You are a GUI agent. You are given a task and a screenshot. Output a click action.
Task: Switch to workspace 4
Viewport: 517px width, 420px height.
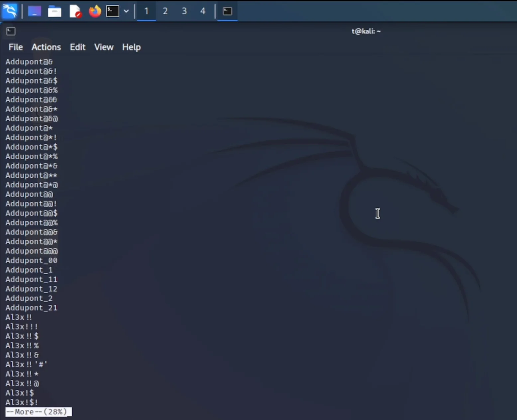203,11
